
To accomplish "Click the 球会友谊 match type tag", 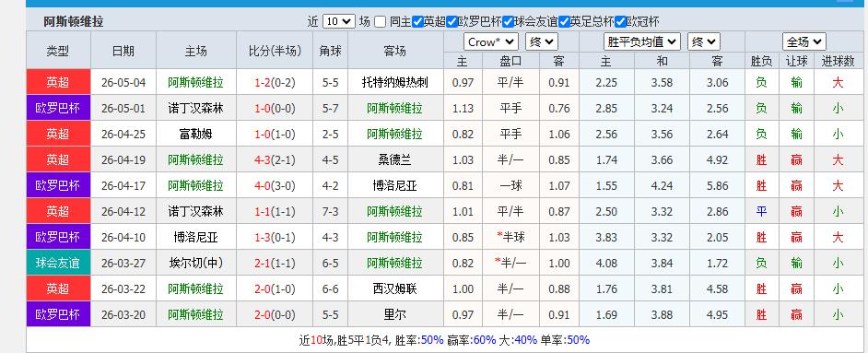I will click(58, 263).
